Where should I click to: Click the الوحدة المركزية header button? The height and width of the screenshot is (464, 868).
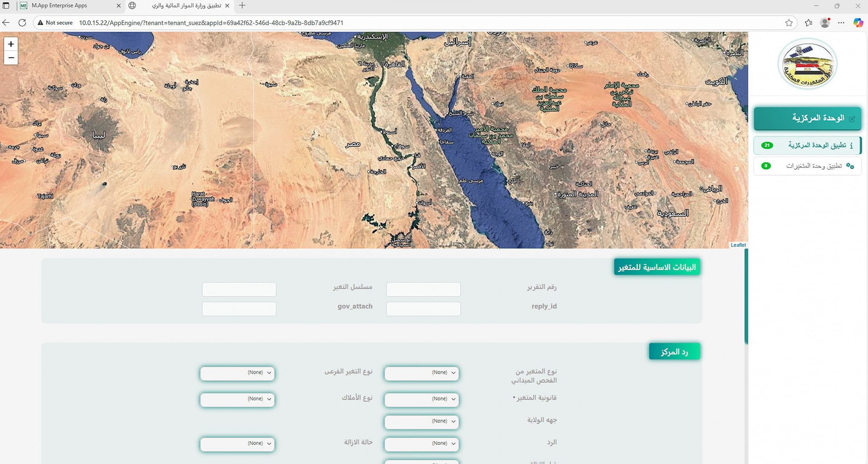tap(807, 118)
